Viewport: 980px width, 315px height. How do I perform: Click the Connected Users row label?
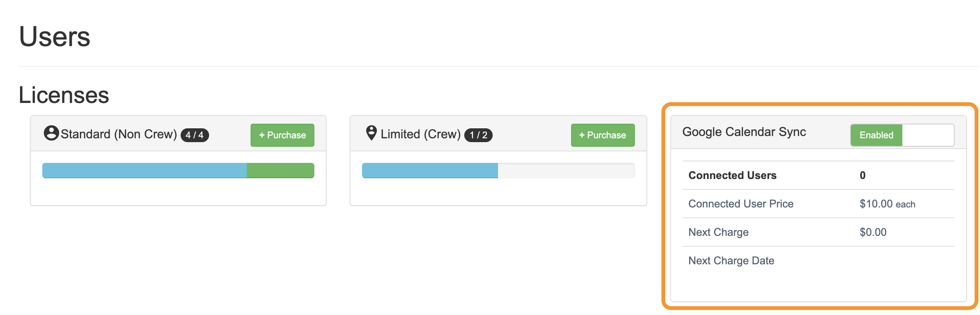pos(733,175)
